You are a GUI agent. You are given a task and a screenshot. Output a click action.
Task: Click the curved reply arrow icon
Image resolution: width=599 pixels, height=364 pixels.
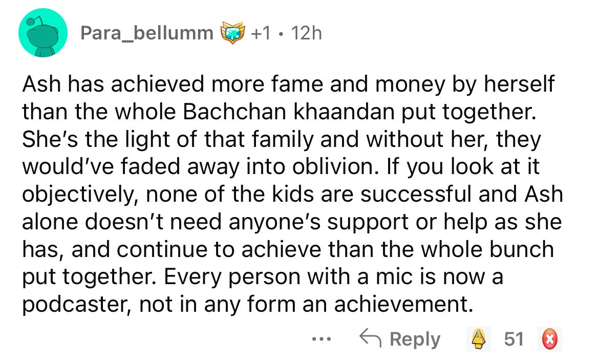click(x=372, y=339)
